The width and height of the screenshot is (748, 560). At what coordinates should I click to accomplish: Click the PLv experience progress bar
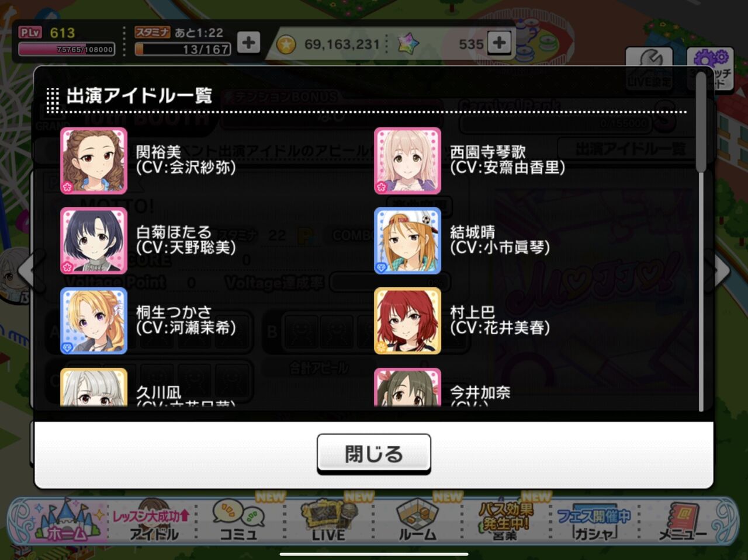pos(67,50)
